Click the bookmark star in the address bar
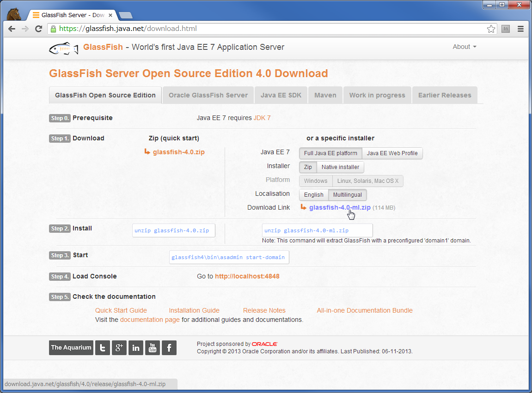 coord(491,28)
